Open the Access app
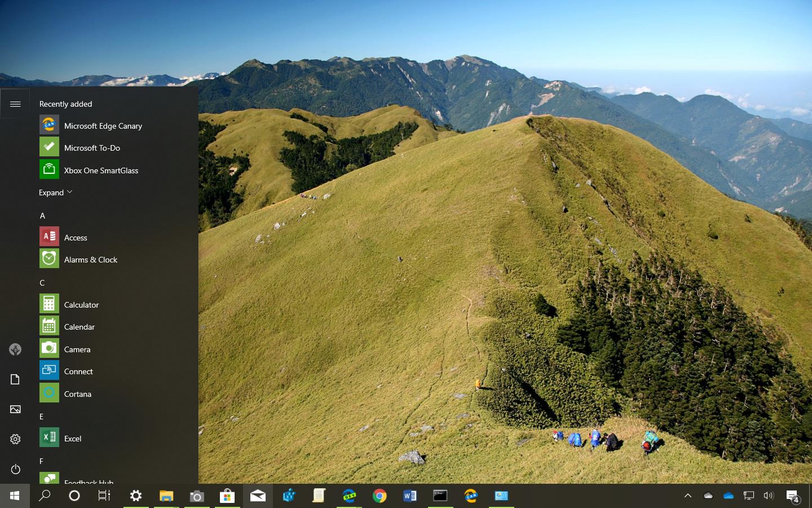This screenshot has height=508, width=812. point(75,237)
